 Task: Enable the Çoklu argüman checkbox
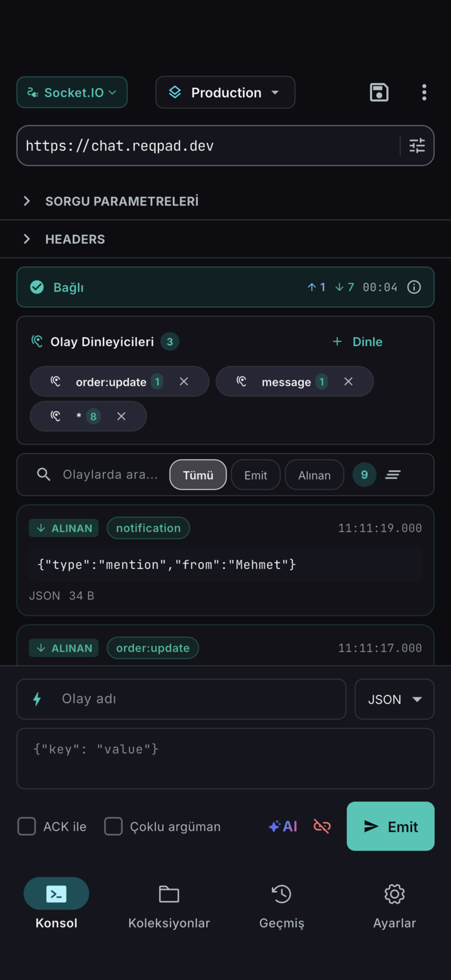(113, 826)
